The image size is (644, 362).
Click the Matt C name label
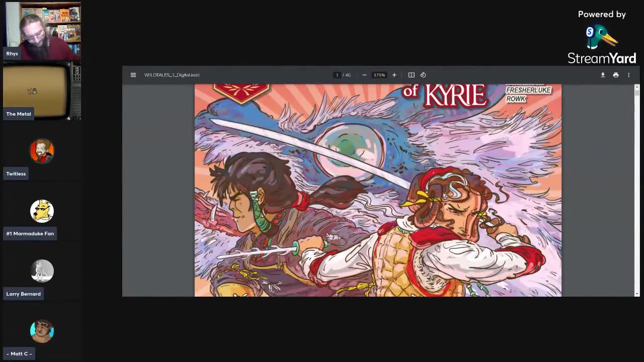tap(19, 353)
